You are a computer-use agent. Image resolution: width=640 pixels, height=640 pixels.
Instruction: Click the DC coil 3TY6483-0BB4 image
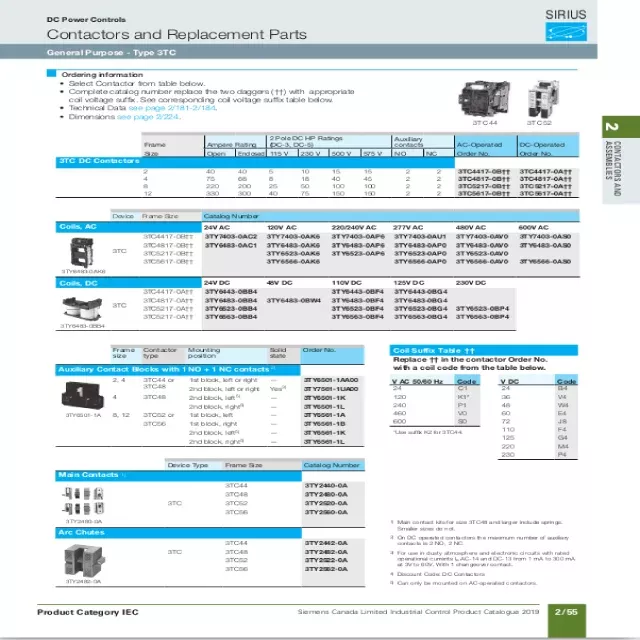(x=82, y=310)
